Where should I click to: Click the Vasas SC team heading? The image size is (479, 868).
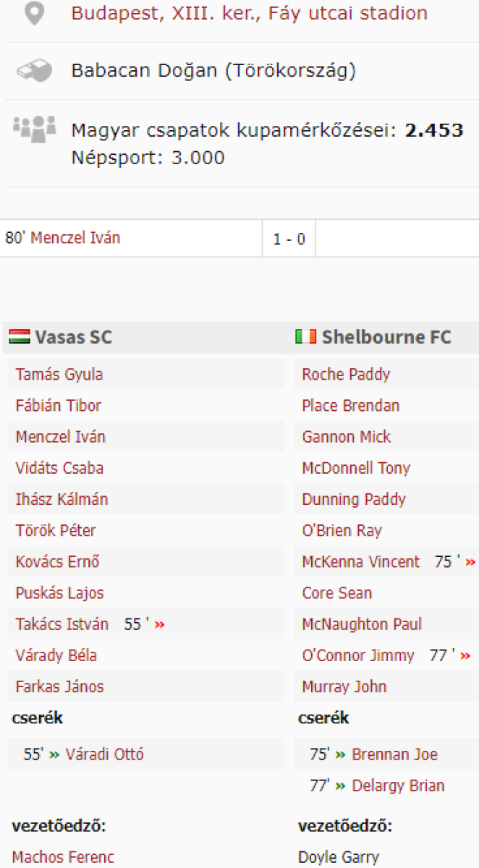pyautogui.click(x=73, y=337)
